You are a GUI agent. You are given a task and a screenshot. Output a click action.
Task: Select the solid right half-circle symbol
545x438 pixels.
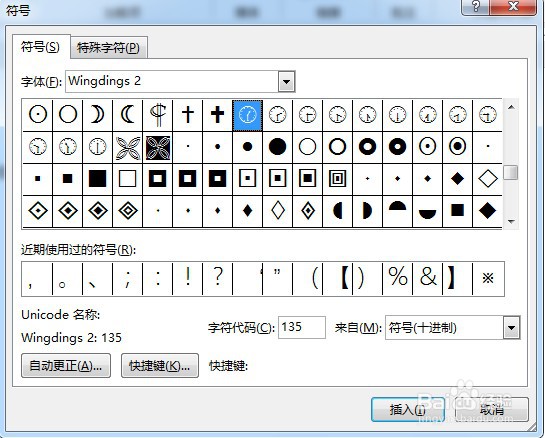(x=367, y=211)
